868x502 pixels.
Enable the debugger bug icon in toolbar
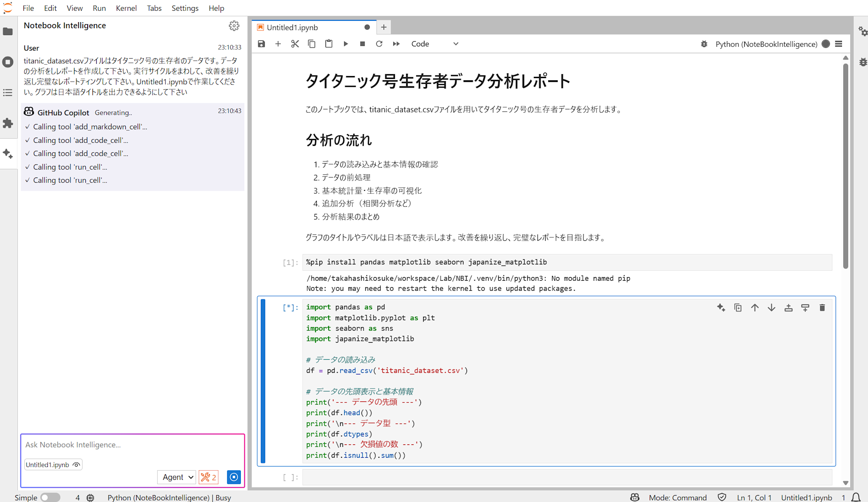(x=704, y=44)
